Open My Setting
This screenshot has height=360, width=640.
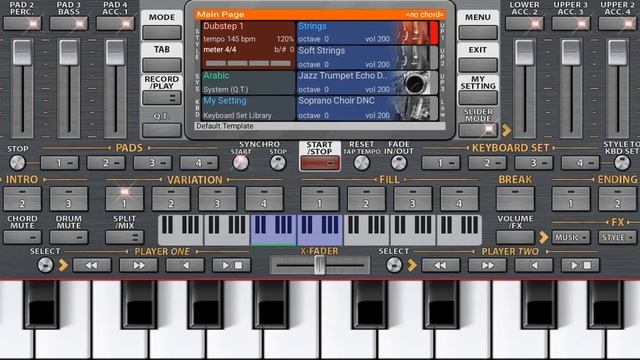[478, 98]
